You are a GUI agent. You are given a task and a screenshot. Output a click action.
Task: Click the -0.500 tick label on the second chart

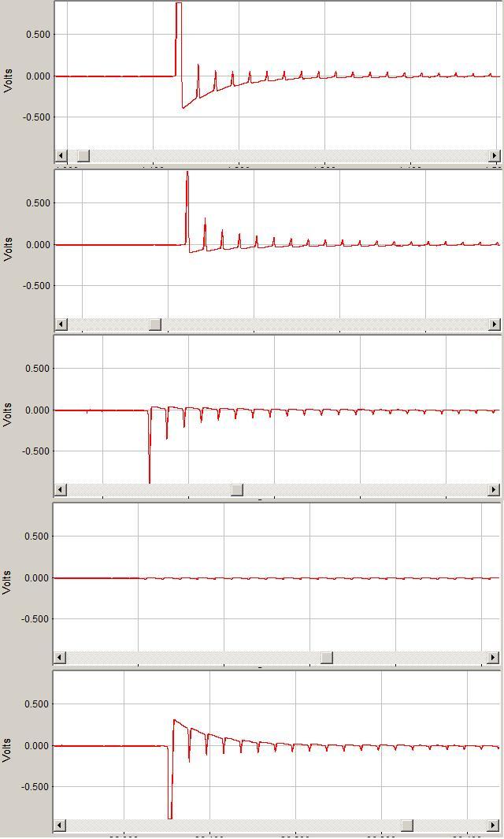[x=38, y=286]
